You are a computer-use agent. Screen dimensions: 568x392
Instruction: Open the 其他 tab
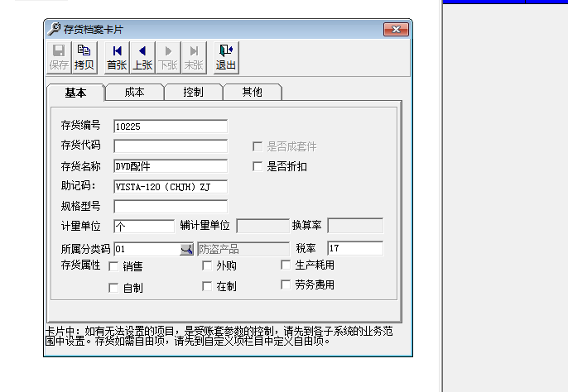click(252, 92)
